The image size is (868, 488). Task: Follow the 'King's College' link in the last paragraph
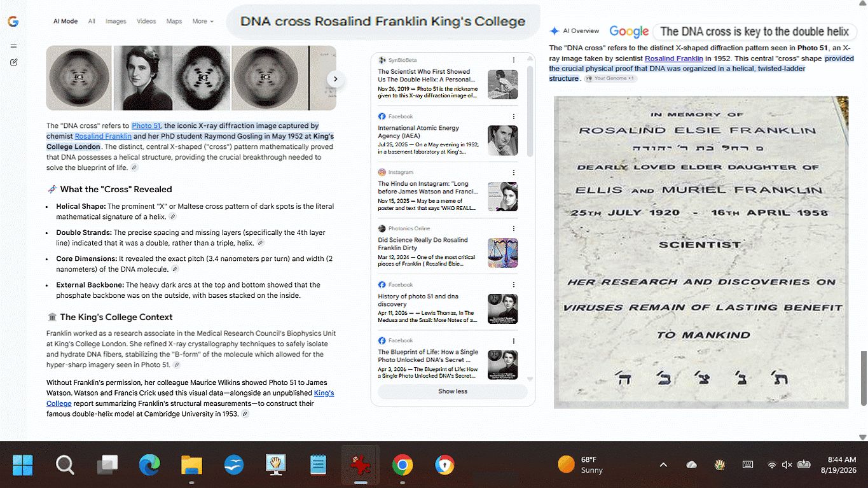click(x=190, y=398)
